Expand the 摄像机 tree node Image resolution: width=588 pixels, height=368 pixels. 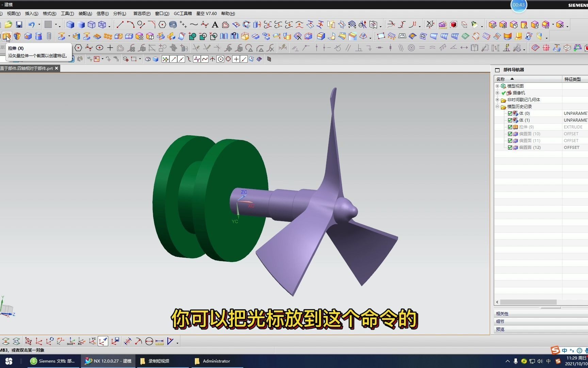click(497, 93)
